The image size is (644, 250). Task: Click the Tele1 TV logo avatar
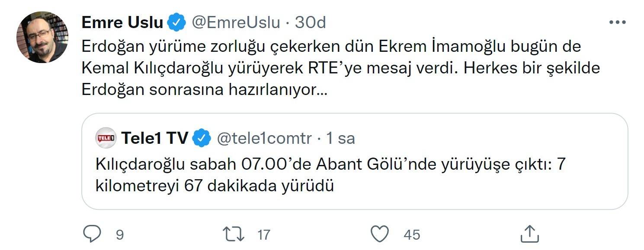[106, 138]
